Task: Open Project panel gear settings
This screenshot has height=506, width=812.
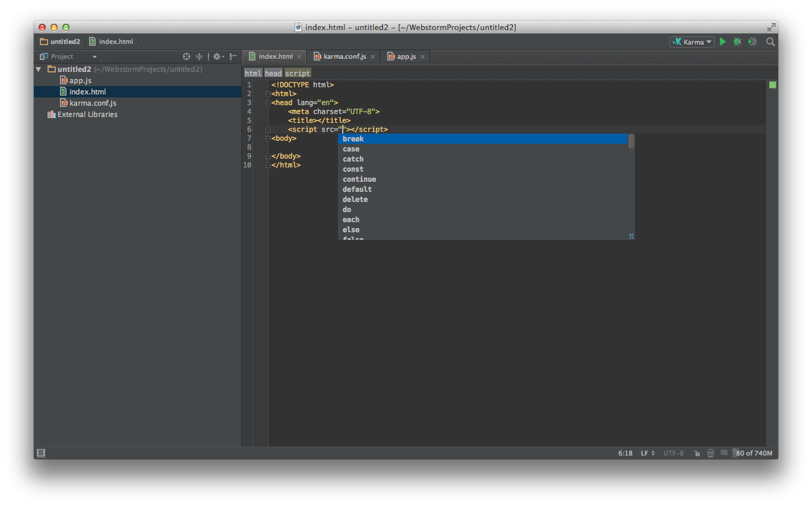Action: coord(218,56)
